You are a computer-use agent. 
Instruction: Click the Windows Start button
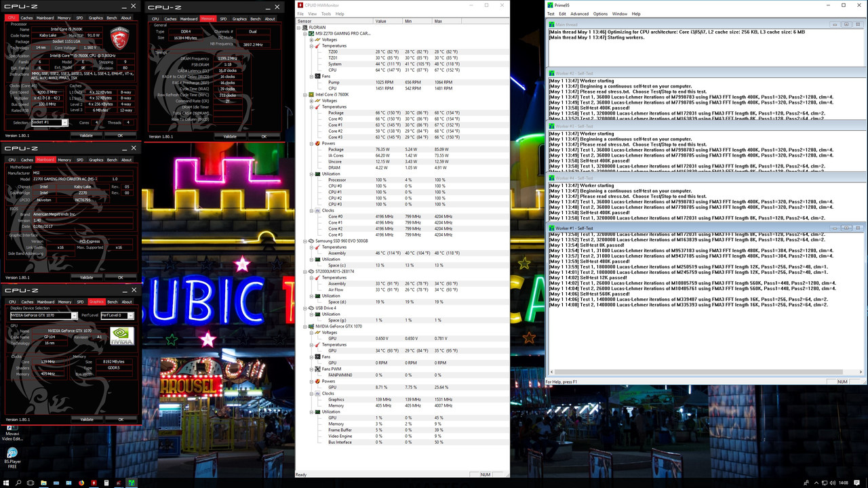pyautogui.click(x=7, y=483)
